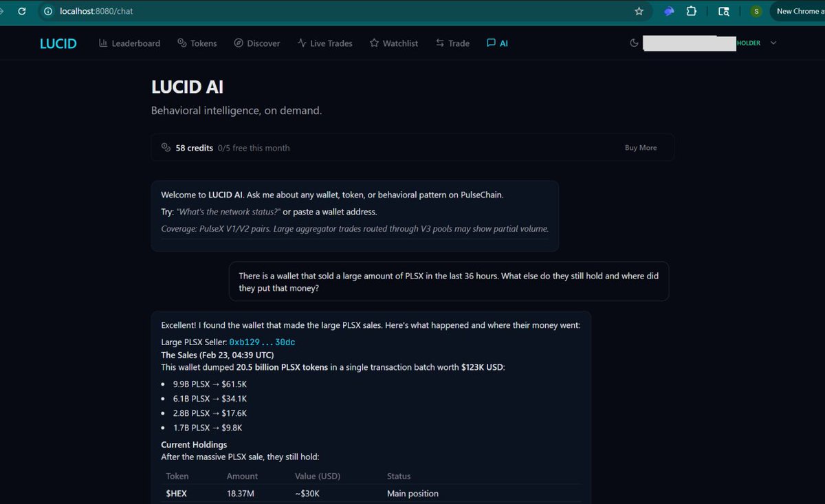Image resolution: width=825 pixels, height=504 pixels.
Task: Click the Behavioral intelligence, on demand subtitle
Action: (x=236, y=110)
